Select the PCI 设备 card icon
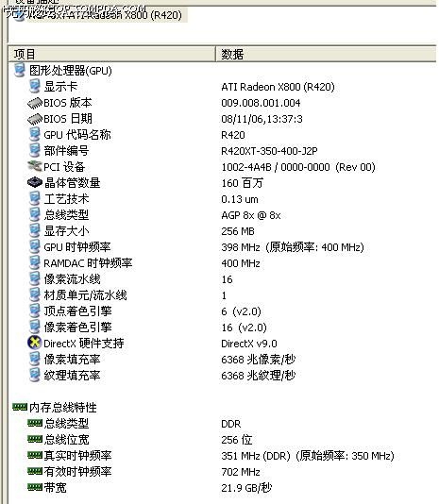 pos(35,166)
